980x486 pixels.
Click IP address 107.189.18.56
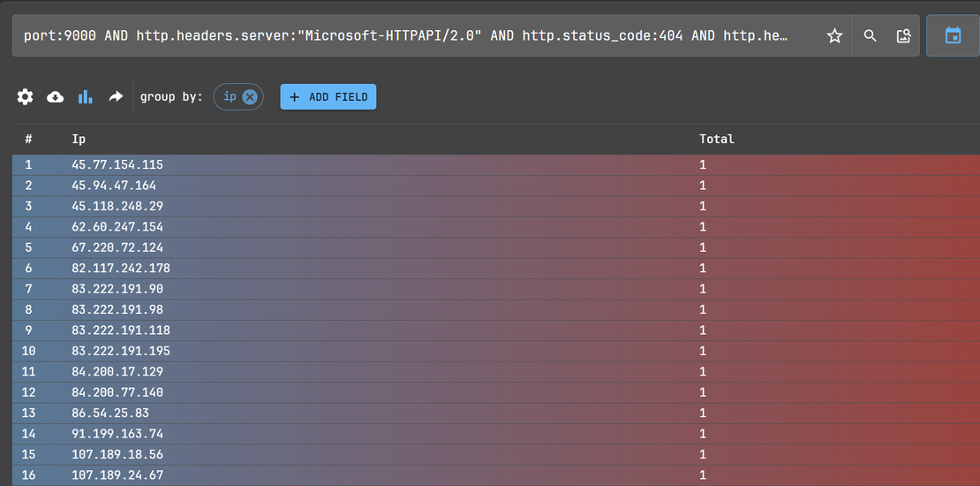click(x=117, y=454)
